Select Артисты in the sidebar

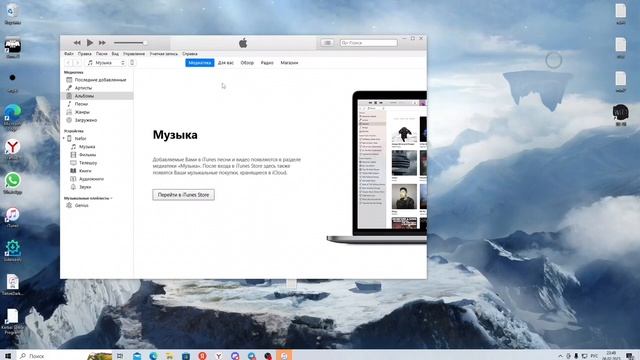pyautogui.click(x=97, y=88)
